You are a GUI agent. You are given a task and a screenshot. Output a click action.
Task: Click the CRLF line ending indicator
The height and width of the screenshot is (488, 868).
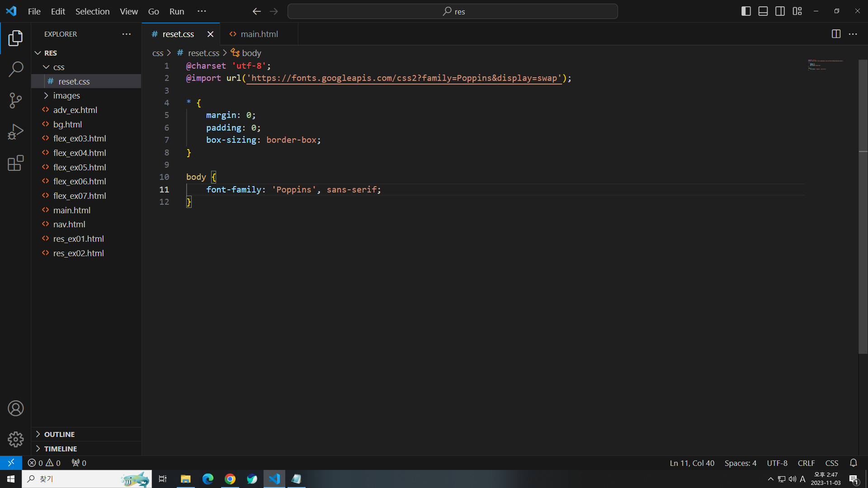coord(806,463)
